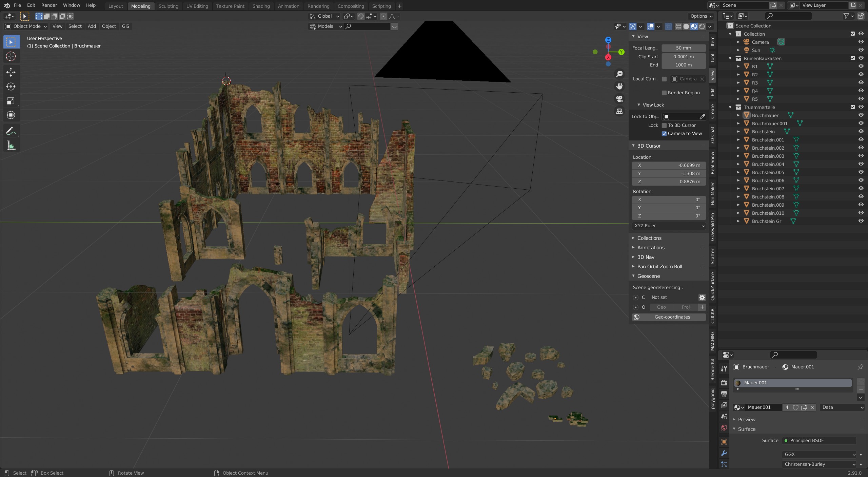Click the Geo-coordinates button
Viewport: 868px width, 477px height.
click(x=672, y=317)
